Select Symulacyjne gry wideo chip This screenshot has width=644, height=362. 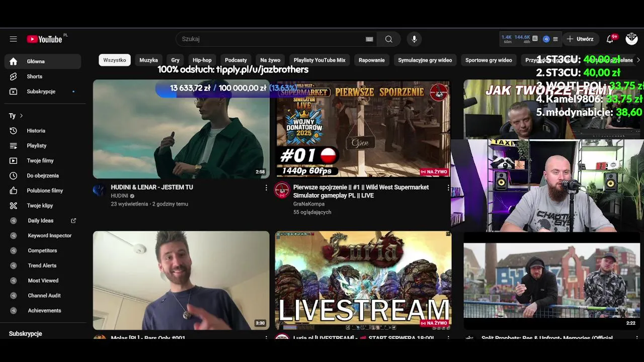(x=425, y=60)
